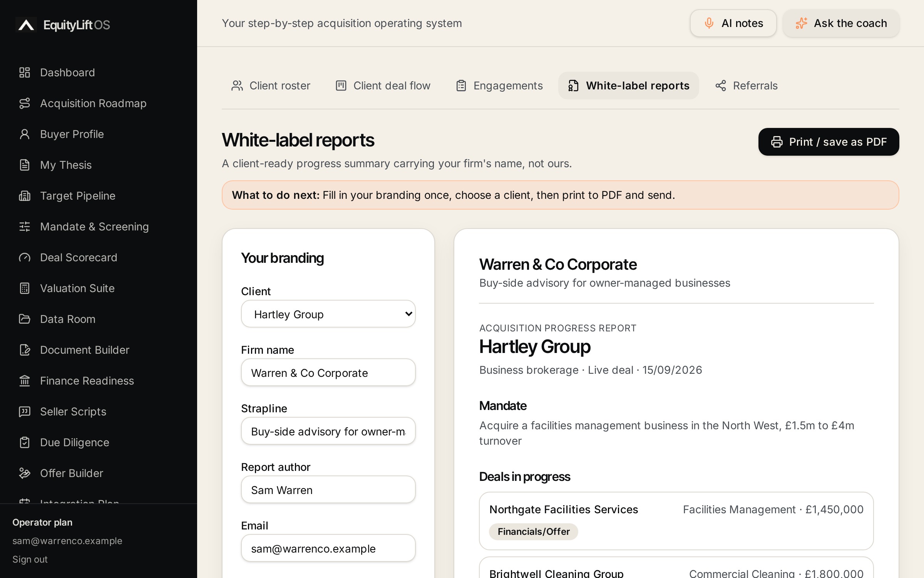Screen dimensions: 924x578
Task: Click Print / save as PDF button
Action: pyautogui.click(x=829, y=142)
